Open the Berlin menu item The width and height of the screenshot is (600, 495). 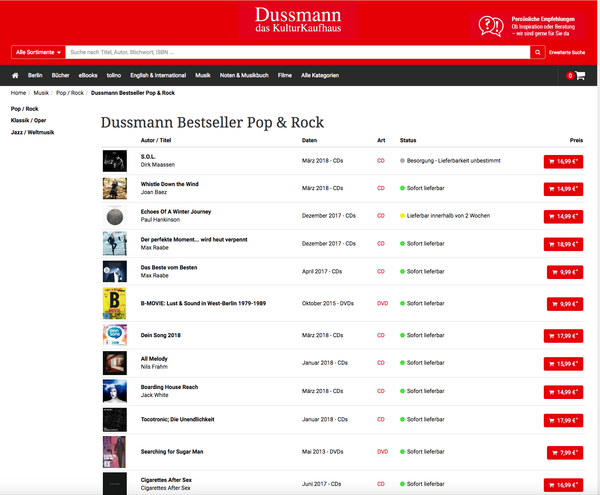[35, 75]
